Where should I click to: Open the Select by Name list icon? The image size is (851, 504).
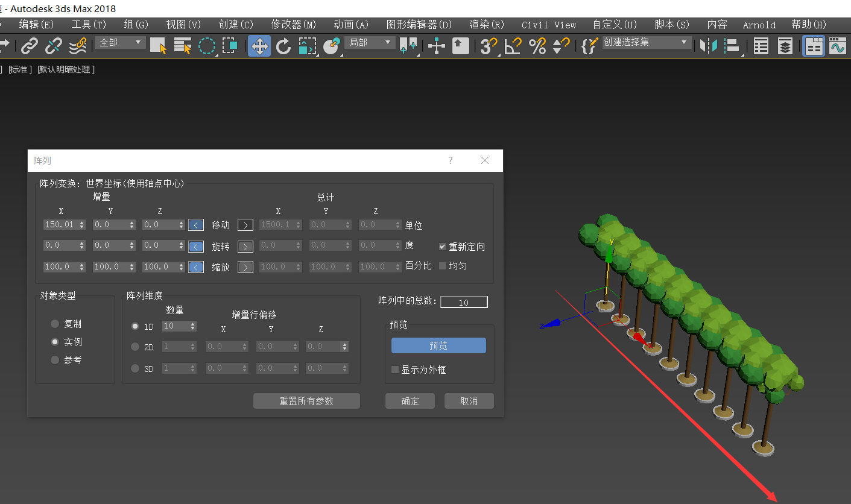182,46
